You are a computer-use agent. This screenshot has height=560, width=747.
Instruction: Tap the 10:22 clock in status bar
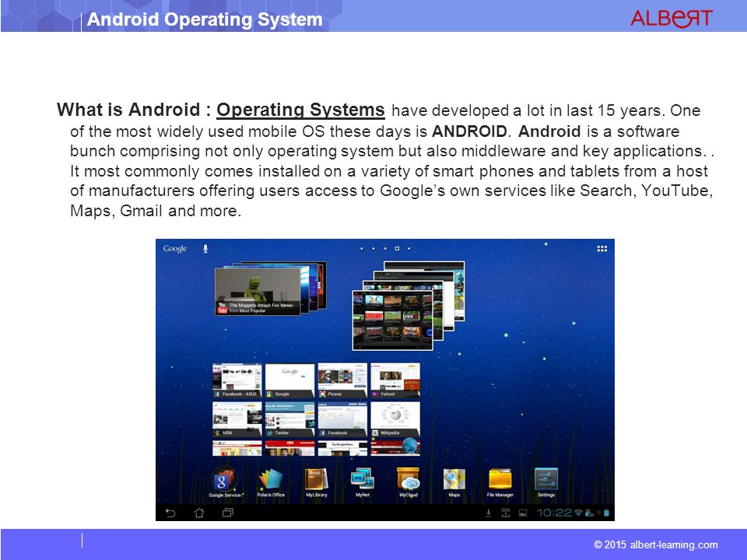click(x=554, y=513)
